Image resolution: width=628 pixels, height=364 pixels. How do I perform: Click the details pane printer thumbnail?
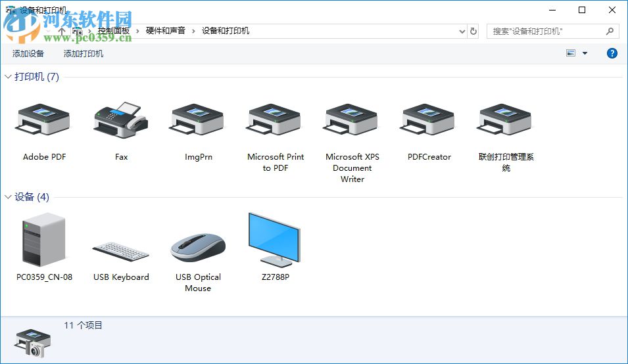click(32, 343)
